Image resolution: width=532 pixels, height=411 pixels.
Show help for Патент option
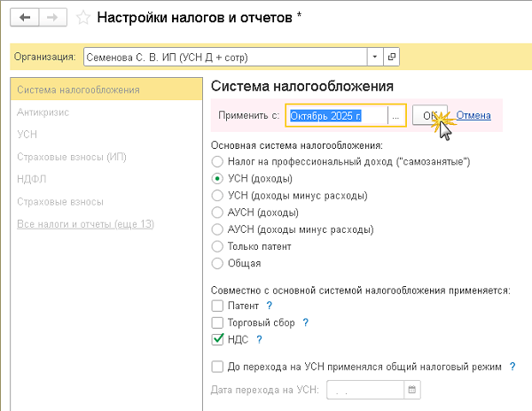pos(269,306)
